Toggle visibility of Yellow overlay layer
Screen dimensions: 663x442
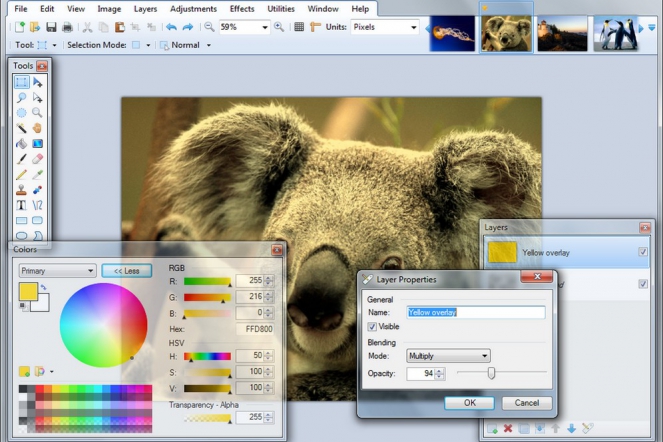coord(643,252)
